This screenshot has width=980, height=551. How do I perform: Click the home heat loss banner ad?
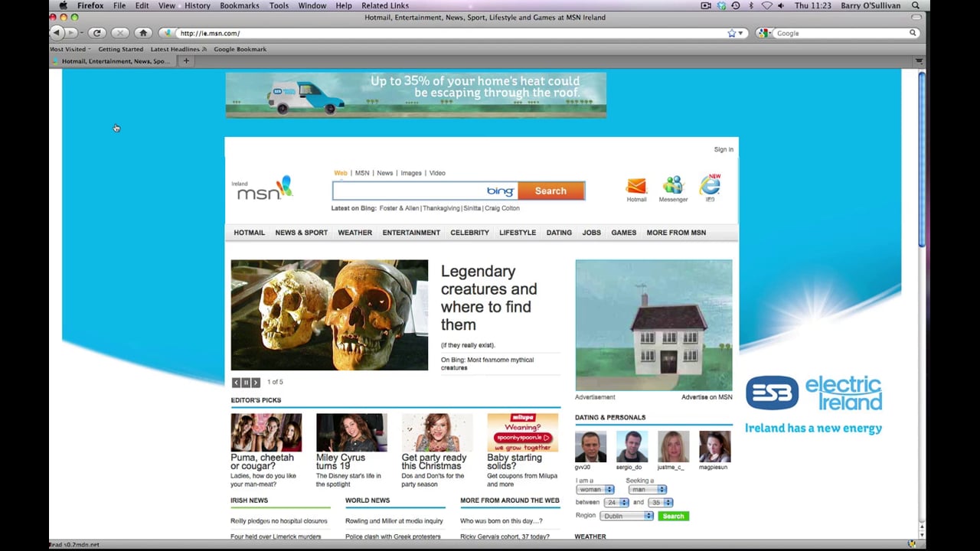(416, 95)
